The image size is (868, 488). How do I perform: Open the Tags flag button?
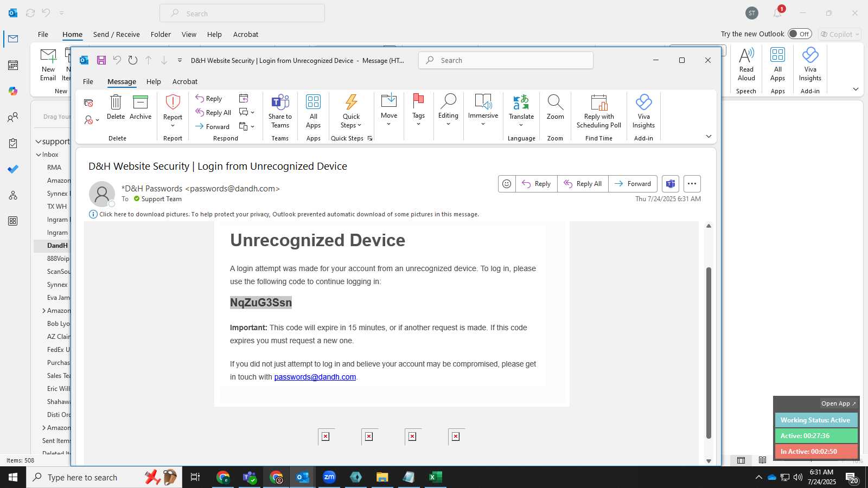click(x=418, y=110)
